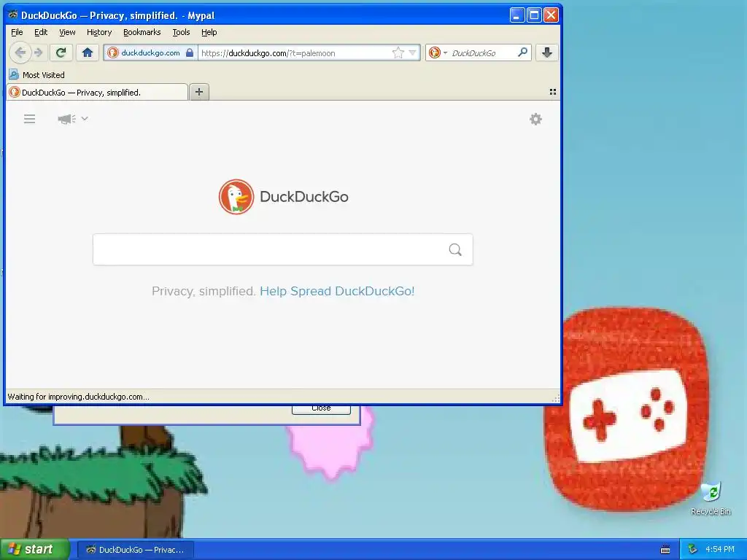Open the Bookmarks menu

(x=142, y=32)
